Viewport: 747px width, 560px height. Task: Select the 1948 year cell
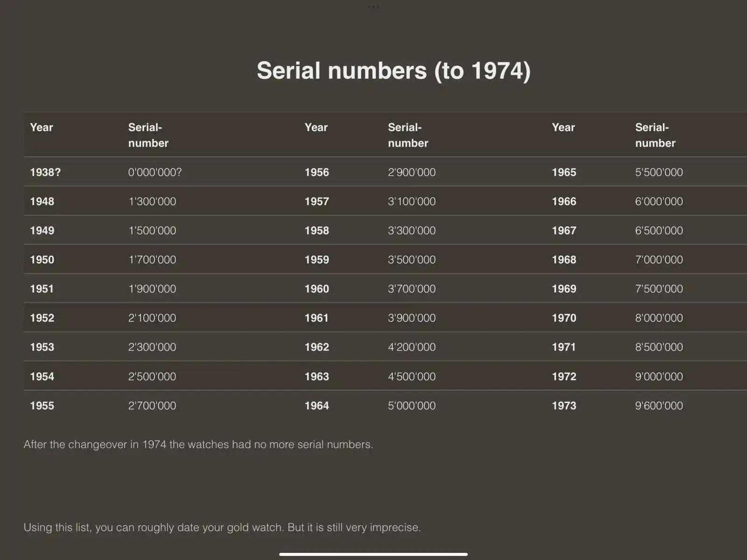pyautogui.click(x=42, y=202)
